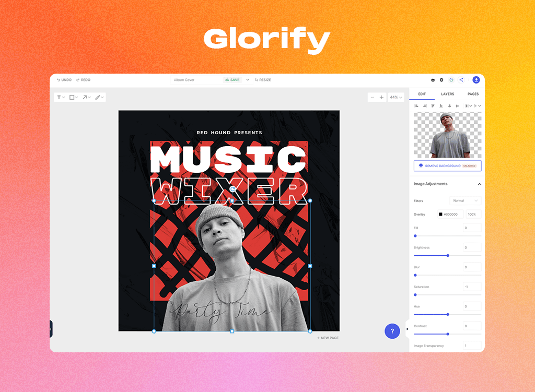535x392 pixels.
Task: Click the Share icon
Action: pos(461,80)
